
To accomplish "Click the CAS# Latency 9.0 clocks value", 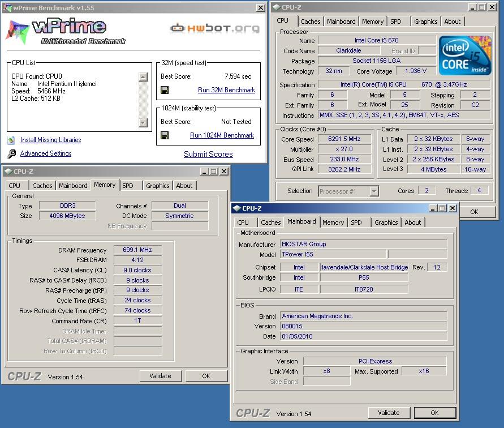I will click(137, 270).
